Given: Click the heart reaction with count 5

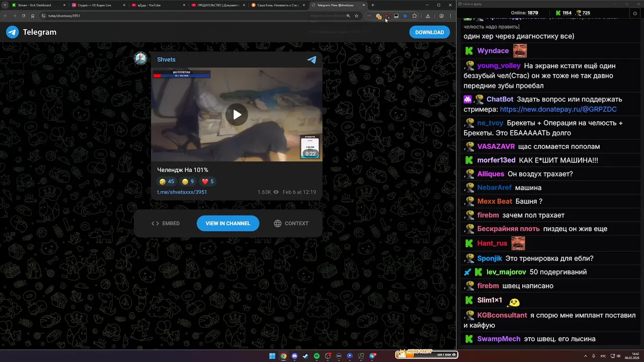Looking at the screenshot, I should [x=208, y=182].
